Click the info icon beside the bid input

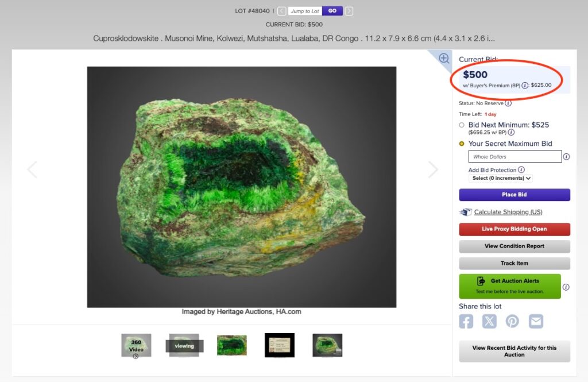(x=566, y=156)
